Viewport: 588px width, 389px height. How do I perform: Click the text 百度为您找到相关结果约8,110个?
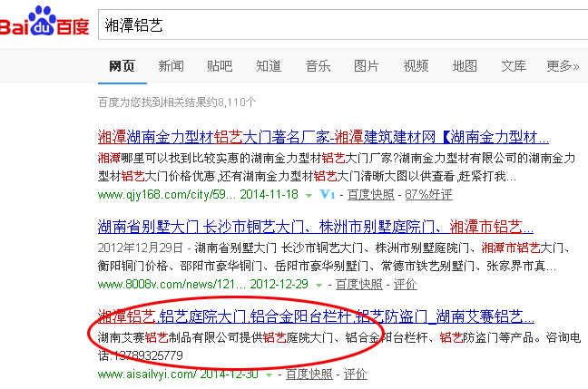coord(177,102)
